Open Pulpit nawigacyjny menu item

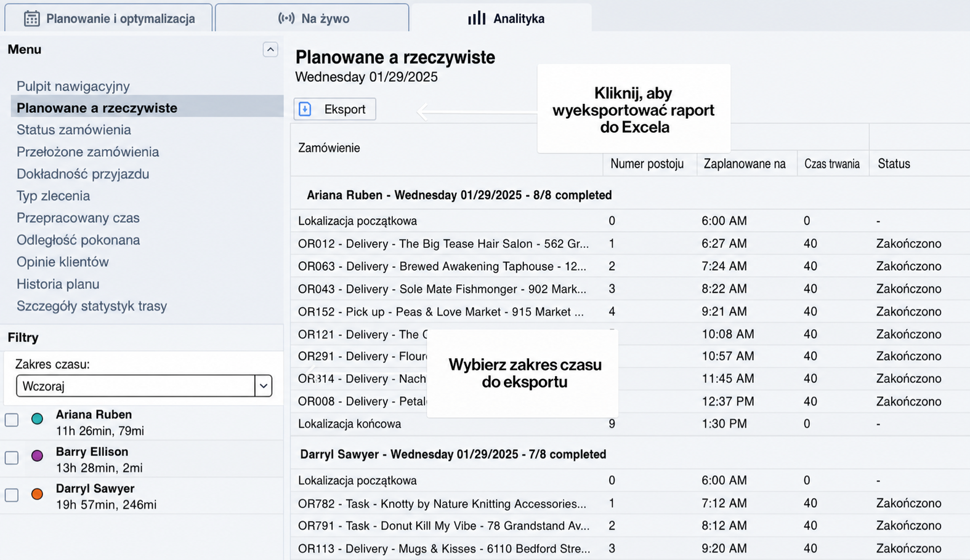tap(73, 86)
